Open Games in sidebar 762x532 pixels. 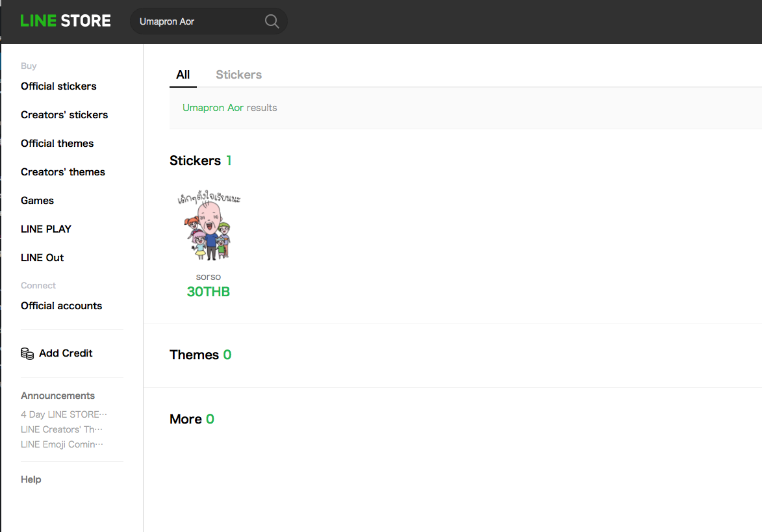37,201
